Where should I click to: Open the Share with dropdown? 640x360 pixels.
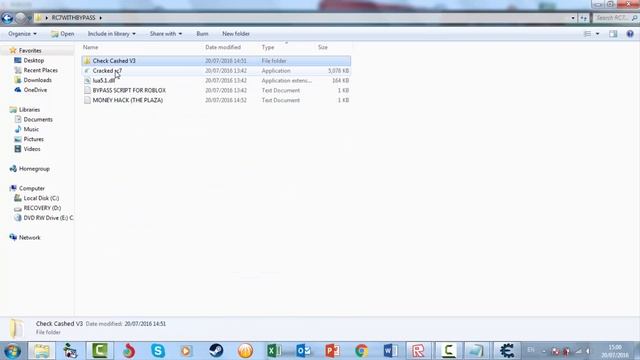click(x=166, y=34)
